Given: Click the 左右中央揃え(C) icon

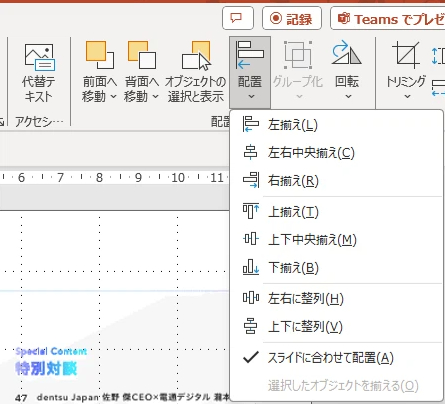Looking at the screenshot, I should click(x=251, y=153).
